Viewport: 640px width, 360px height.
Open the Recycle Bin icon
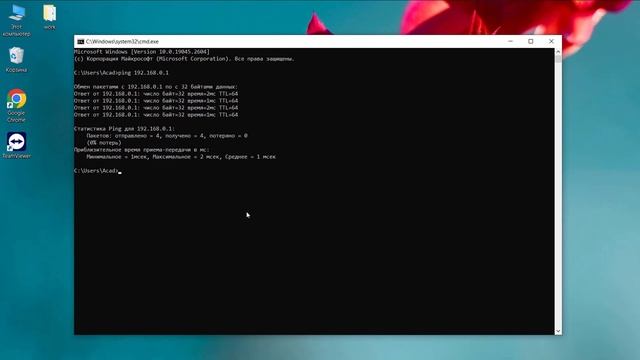pos(16,60)
